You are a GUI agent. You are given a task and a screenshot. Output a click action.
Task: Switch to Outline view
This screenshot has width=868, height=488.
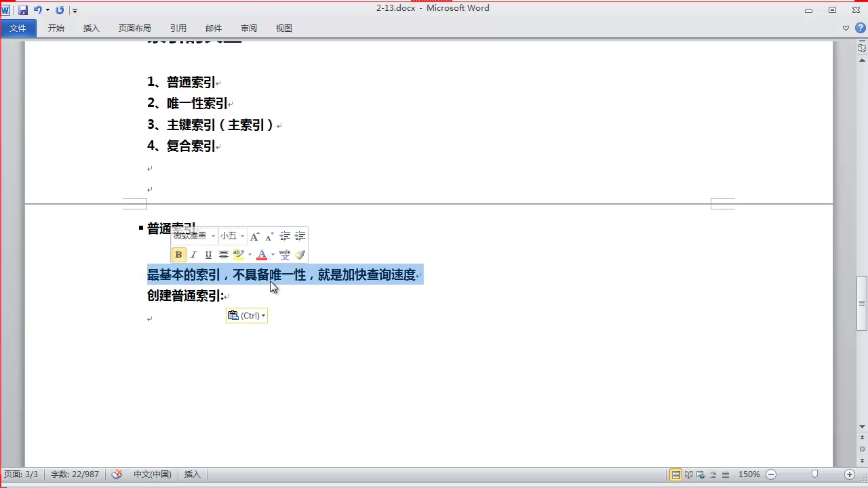(x=713, y=474)
